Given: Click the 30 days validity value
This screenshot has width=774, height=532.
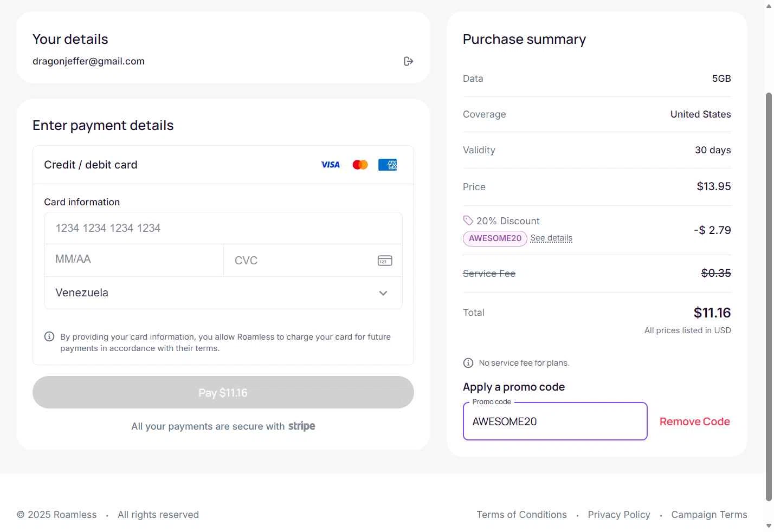Looking at the screenshot, I should tap(713, 150).
